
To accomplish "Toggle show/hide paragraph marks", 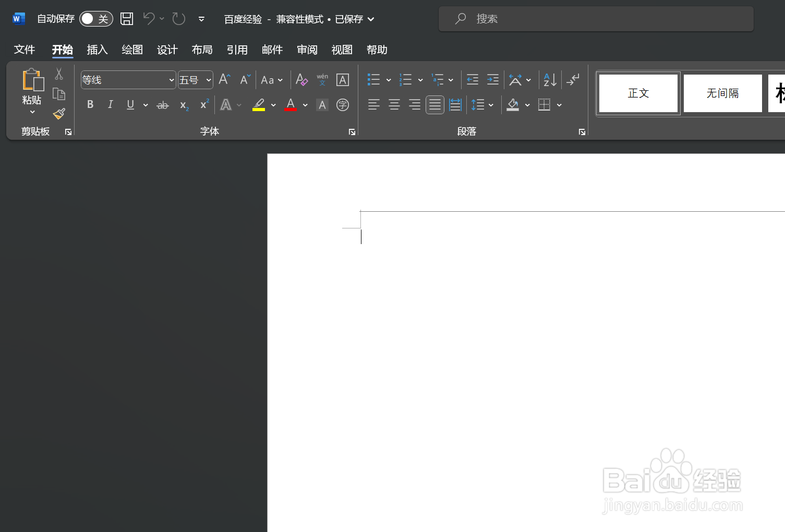I will click(573, 79).
